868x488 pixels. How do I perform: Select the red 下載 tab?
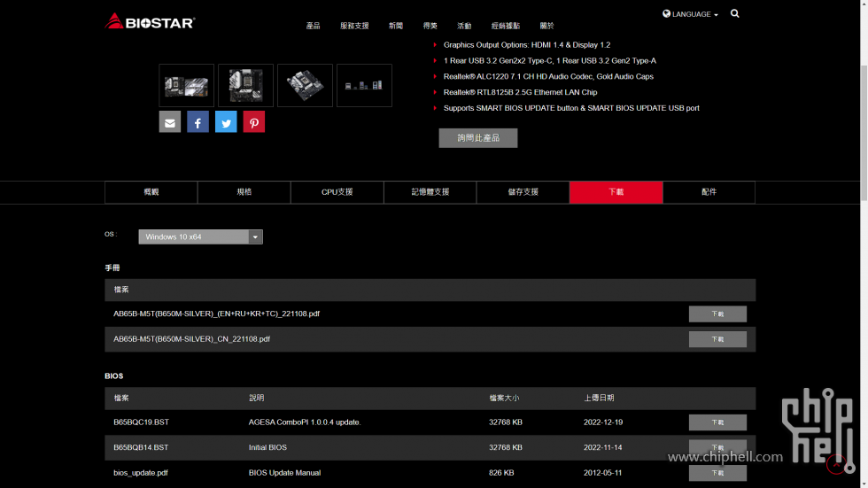(x=616, y=192)
